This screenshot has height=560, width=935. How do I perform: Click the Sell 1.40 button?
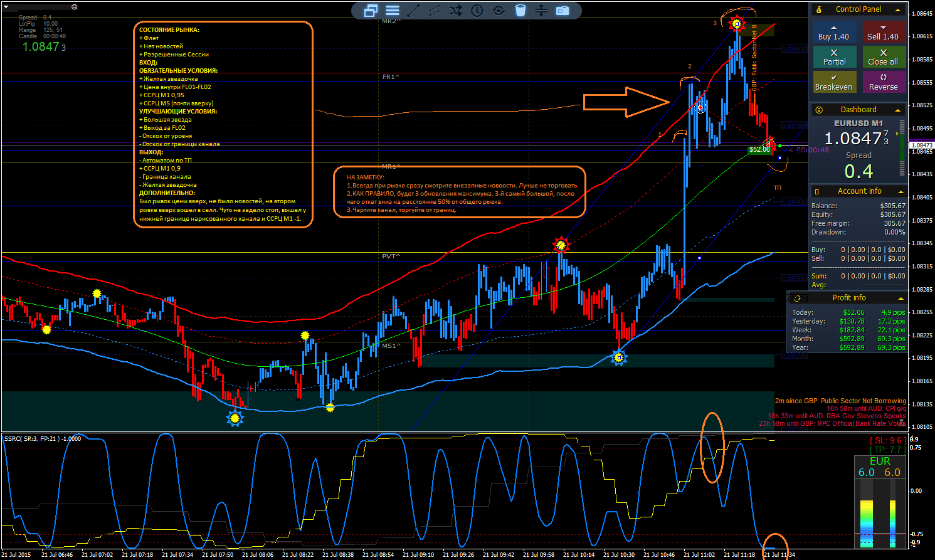pyautogui.click(x=883, y=33)
